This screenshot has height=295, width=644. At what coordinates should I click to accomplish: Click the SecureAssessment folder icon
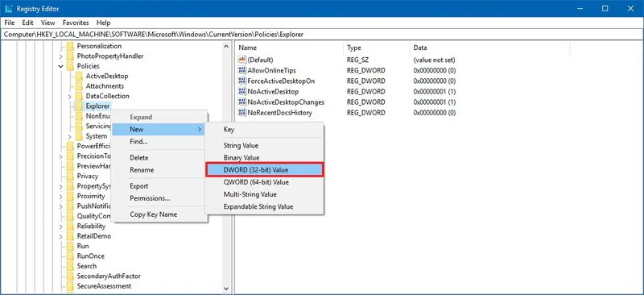click(70, 286)
